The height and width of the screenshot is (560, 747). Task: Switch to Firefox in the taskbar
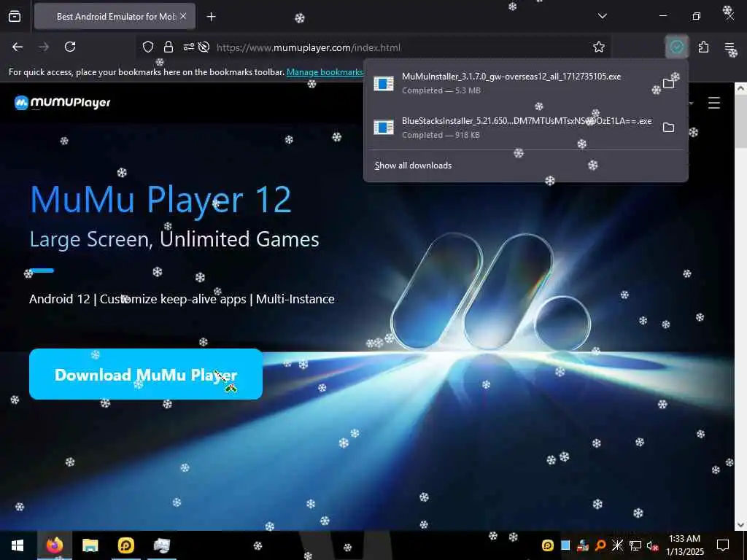click(x=54, y=545)
